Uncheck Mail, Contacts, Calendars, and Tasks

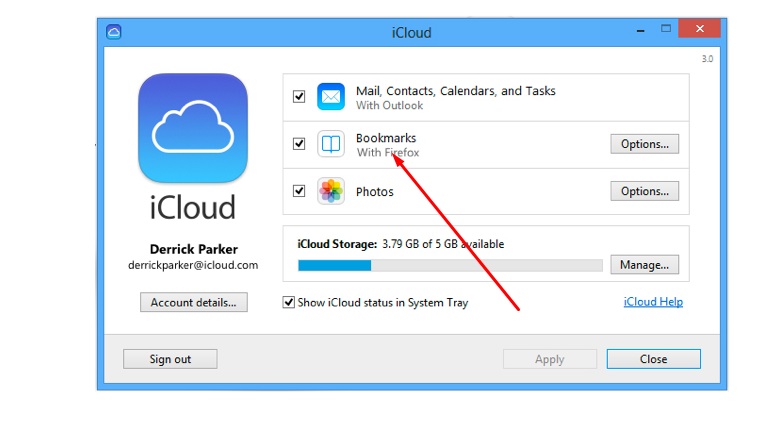299,97
